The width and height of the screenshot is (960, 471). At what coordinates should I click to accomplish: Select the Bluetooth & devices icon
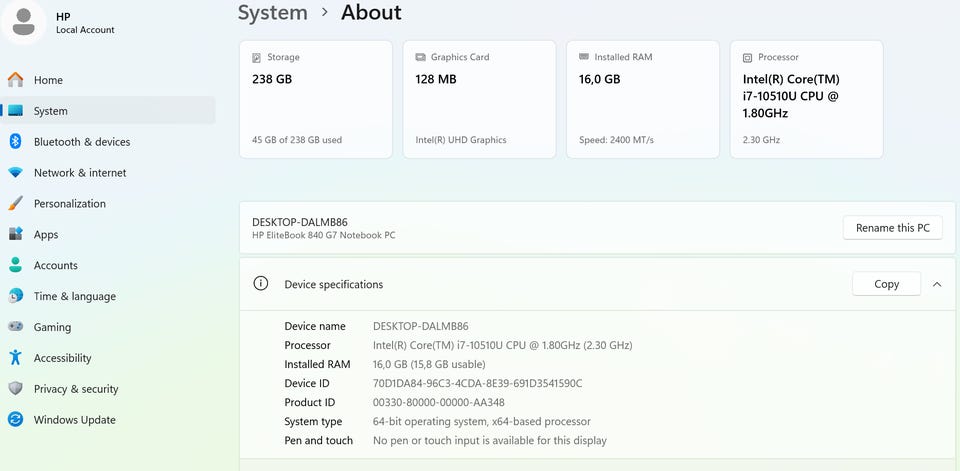point(15,142)
